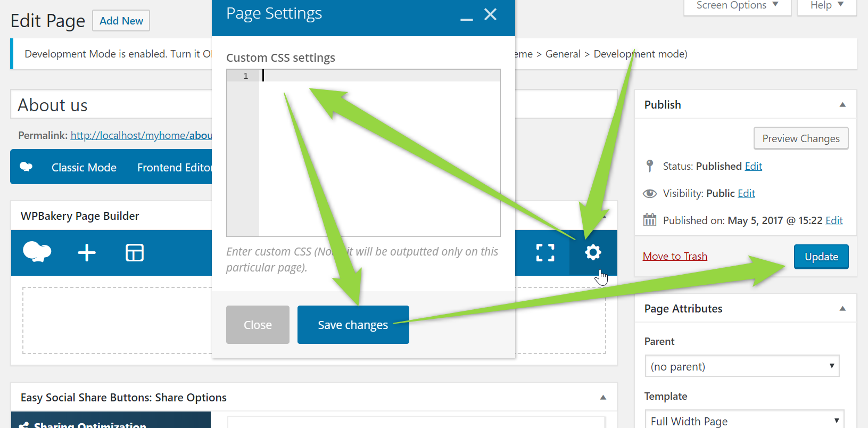Screen dimensions: 868x428
Task: Open the Help tab
Action: coord(826,6)
